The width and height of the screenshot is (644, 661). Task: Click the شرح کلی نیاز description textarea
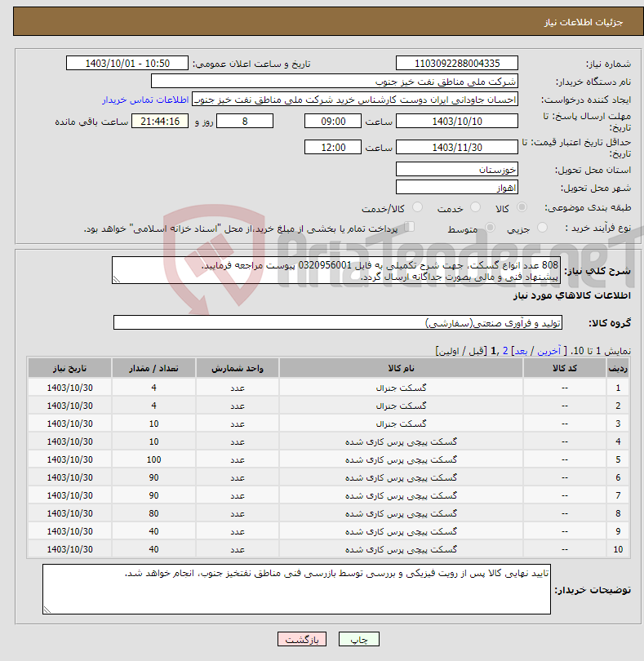pos(336,270)
